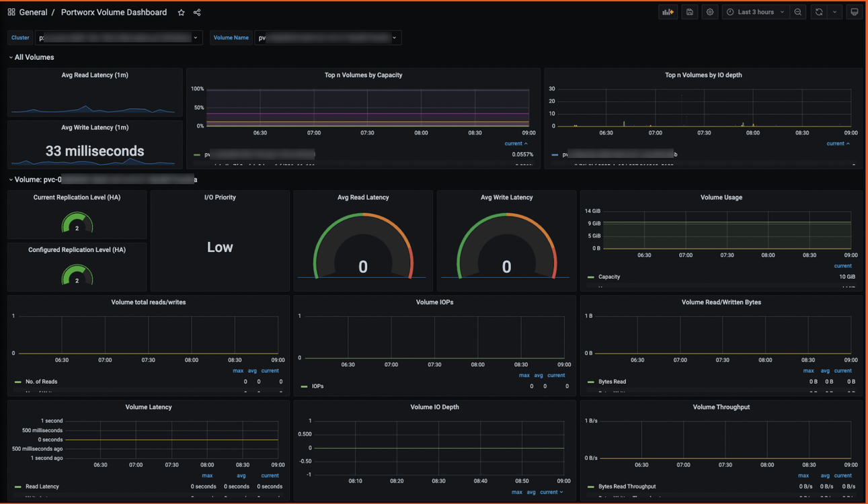Collapse the Volume: pvc row
Image resolution: width=868 pixels, height=504 pixels.
pyautogui.click(x=103, y=179)
